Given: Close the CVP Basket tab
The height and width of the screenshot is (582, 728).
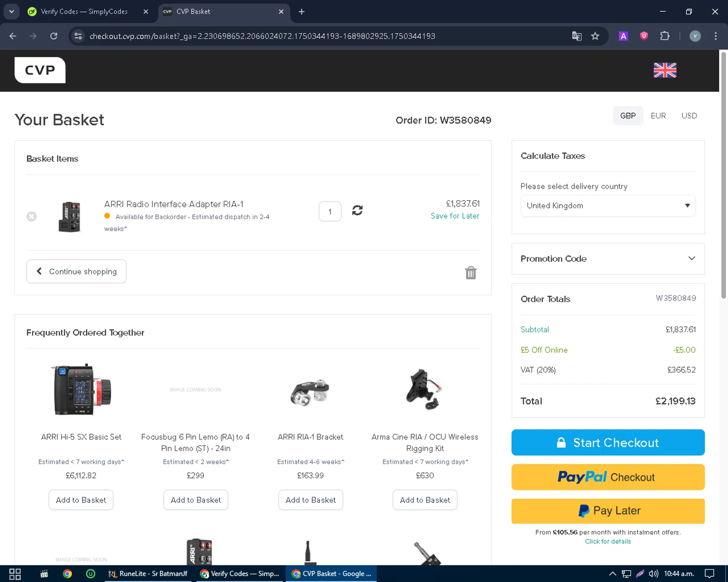Looking at the screenshot, I should click(x=281, y=12).
